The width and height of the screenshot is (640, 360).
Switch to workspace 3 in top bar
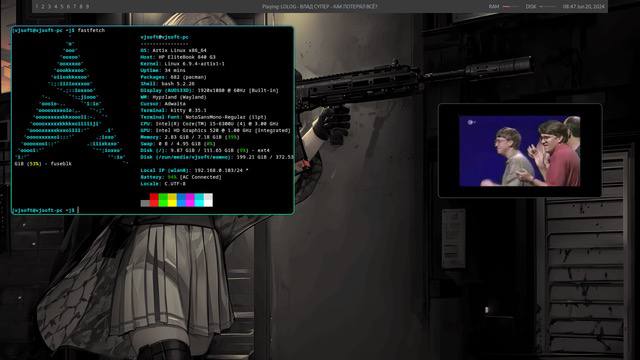point(50,7)
